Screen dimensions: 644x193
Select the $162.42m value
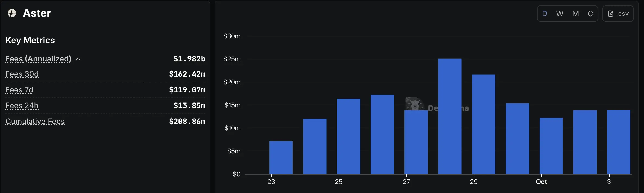(x=187, y=74)
